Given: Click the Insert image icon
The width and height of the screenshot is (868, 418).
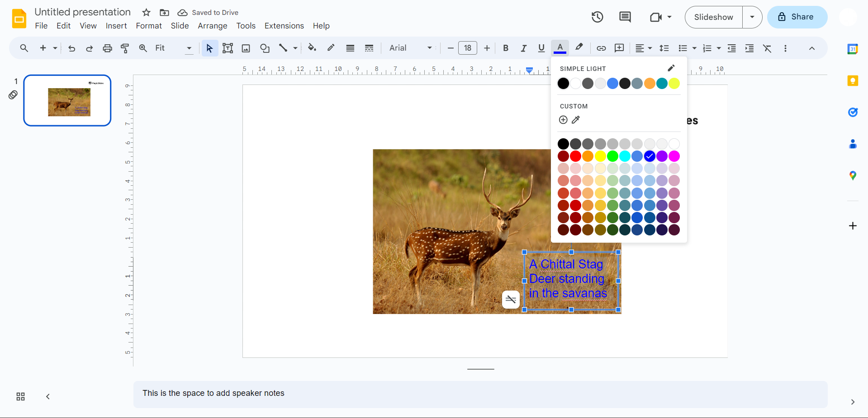Looking at the screenshot, I should click(x=246, y=48).
